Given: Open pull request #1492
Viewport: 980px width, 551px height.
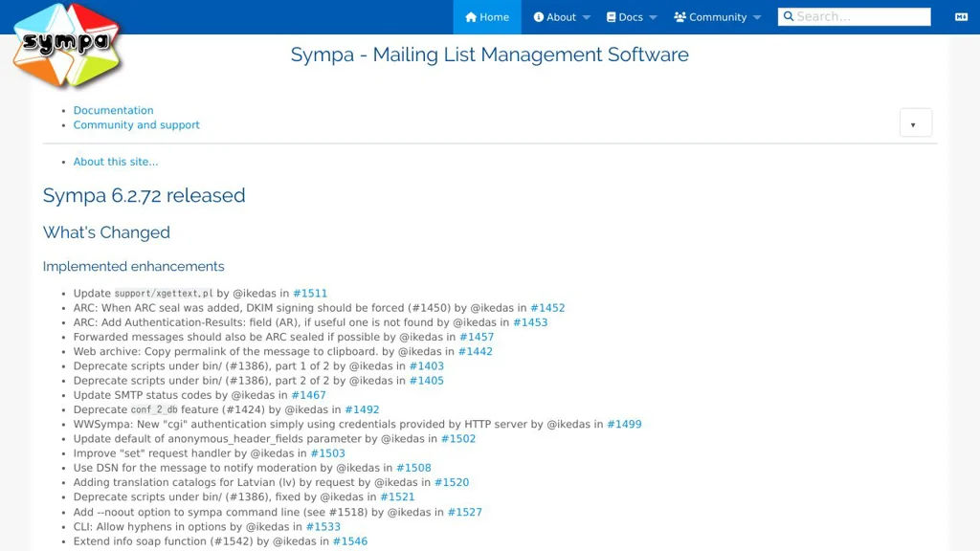Looking at the screenshot, I should (x=362, y=409).
